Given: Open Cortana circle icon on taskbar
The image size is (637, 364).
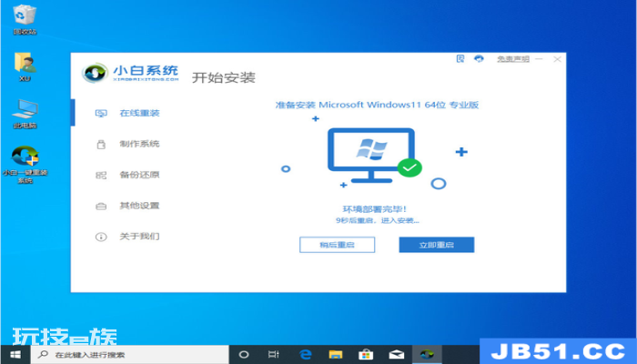Looking at the screenshot, I should click(244, 355).
